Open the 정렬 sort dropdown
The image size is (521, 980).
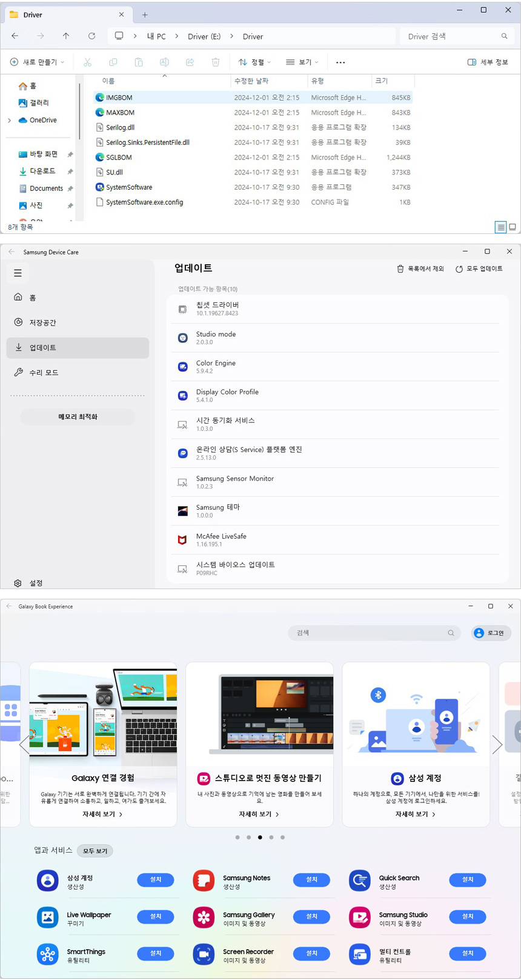coord(254,62)
